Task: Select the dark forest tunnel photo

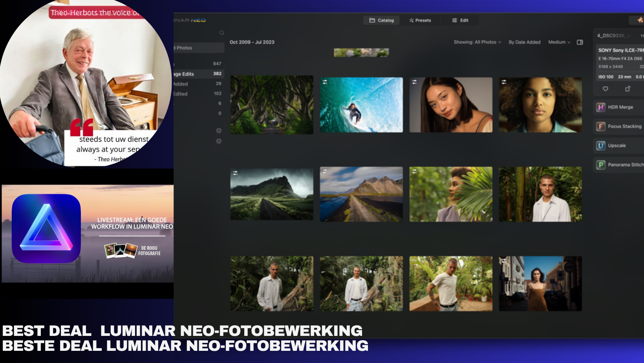Action: point(271,104)
